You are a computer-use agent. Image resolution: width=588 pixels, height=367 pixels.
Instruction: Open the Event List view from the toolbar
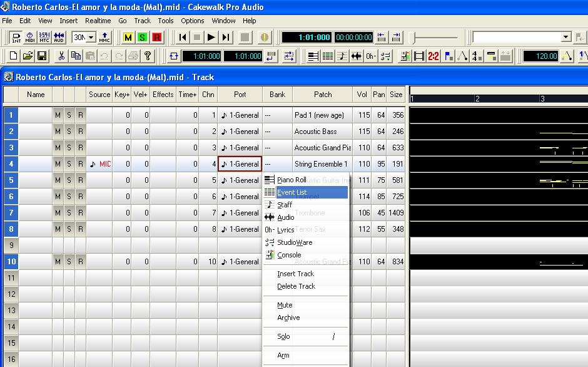(327, 56)
